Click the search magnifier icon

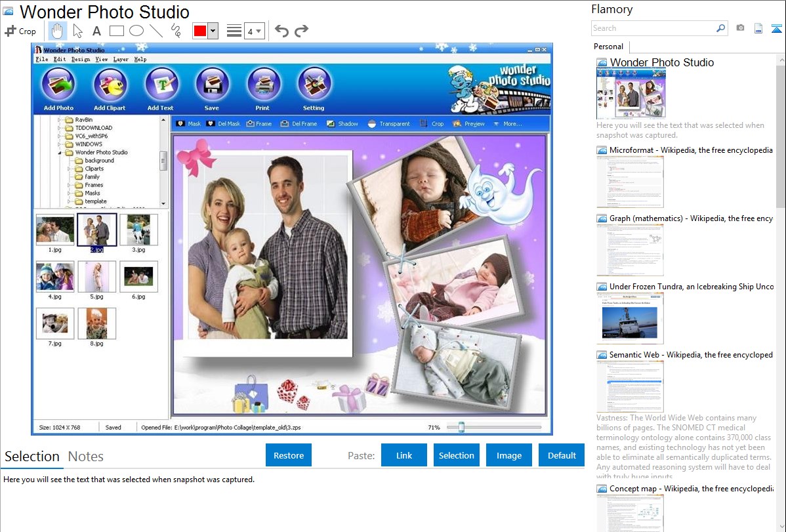pos(721,28)
